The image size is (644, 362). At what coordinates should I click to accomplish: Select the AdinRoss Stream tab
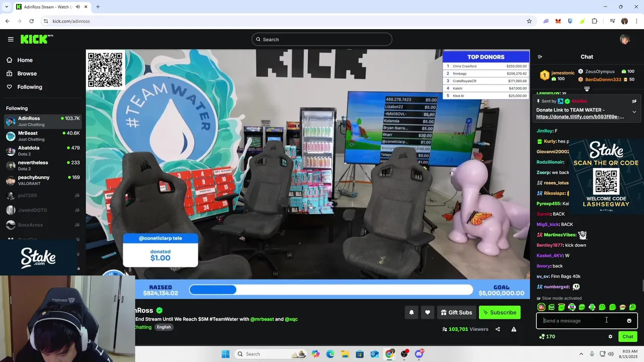(x=52, y=7)
